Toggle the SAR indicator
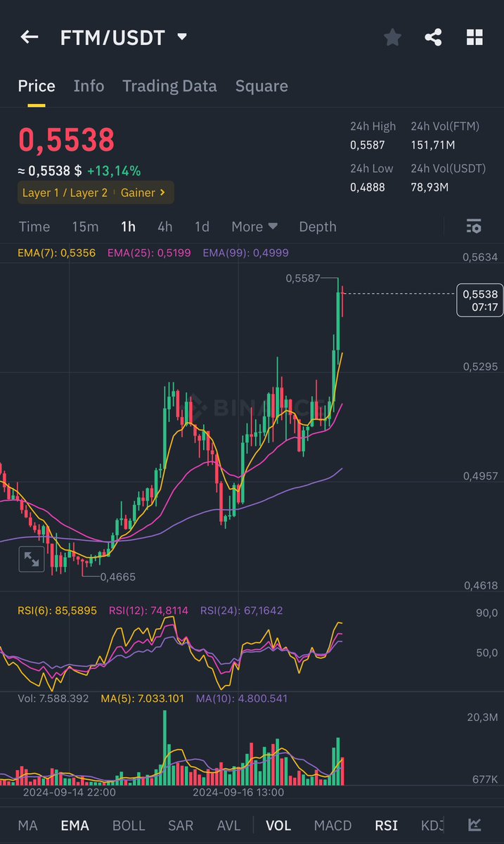 click(181, 826)
